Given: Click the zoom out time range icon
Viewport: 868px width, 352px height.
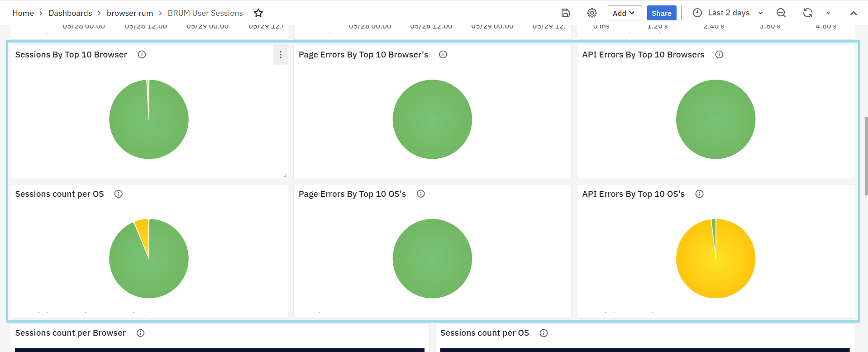Looking at the screenshot, I should [781, 13].
